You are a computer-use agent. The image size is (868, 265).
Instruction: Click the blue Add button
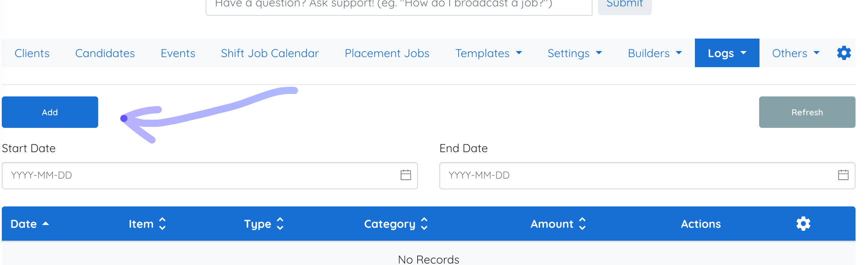point(50,112)
